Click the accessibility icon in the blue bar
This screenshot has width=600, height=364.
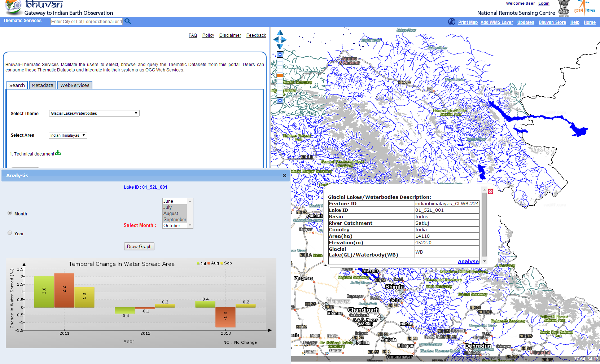click(x=451, y=22)
